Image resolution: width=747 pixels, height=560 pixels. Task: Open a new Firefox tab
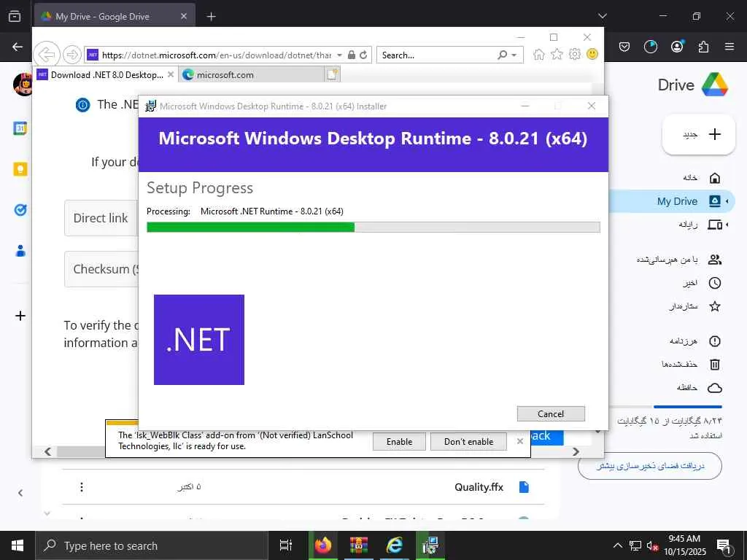211,17
